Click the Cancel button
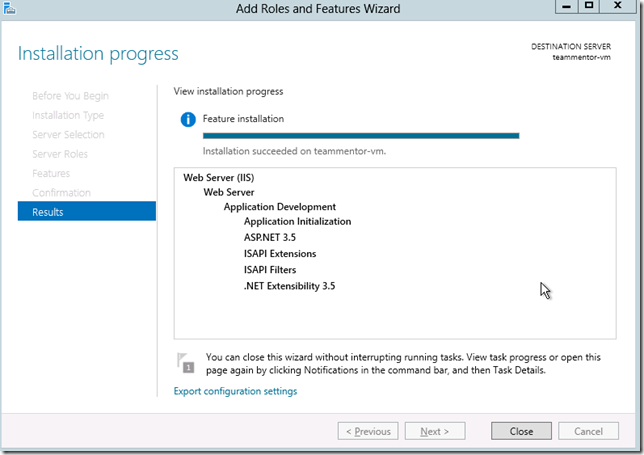The image size is (644, 455). click(x=588, y=431)
